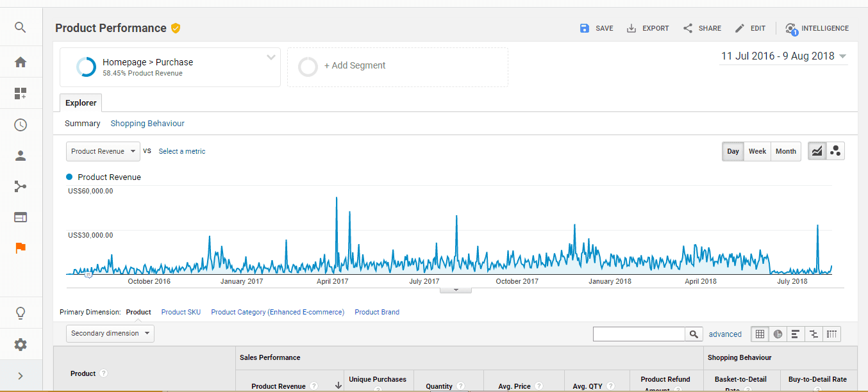Viewport: 868px width, 392px height.
Task: Switch table to percentage pie chart view
Action: click(777, 334)
